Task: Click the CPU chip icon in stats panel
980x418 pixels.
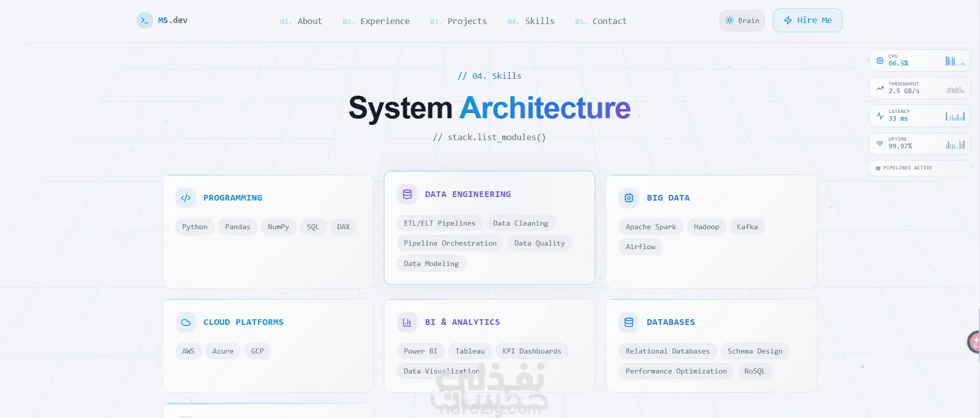Action: (880, 60)
